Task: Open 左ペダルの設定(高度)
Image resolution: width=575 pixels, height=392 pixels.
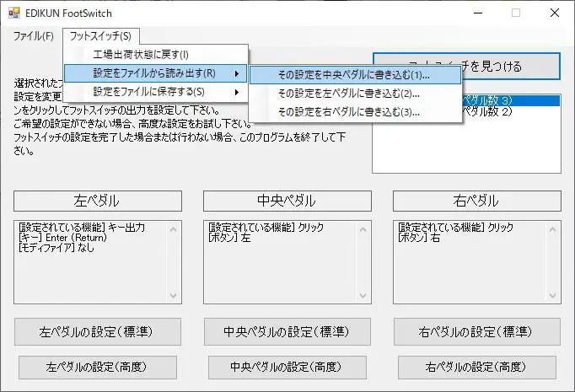Action: [x=98, y=367]
